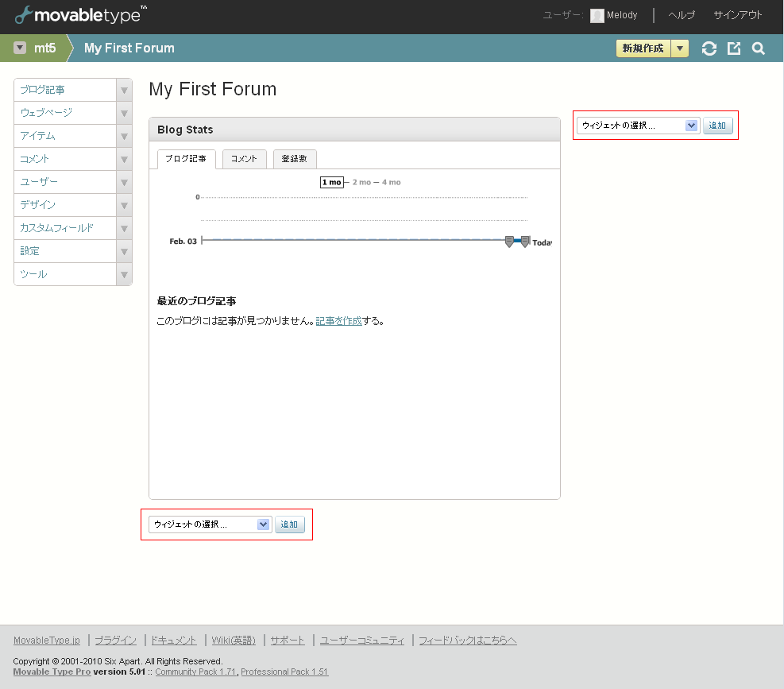
Task: Open the search magnifier icon
Action: 759,48
